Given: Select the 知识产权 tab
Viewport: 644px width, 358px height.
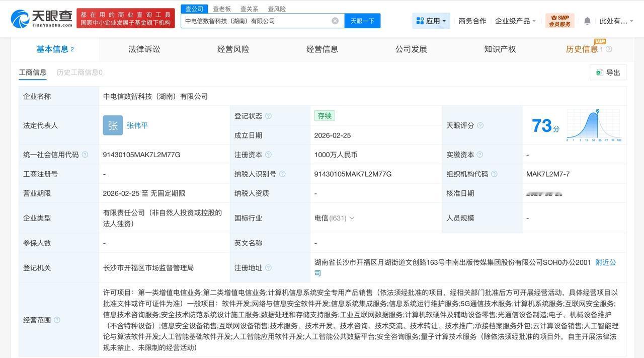Looking at the screenshot, I should click(500, 49).
